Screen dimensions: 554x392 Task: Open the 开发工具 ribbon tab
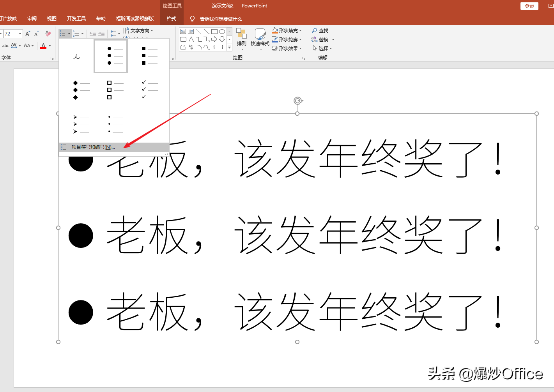(x=76, y=19)
